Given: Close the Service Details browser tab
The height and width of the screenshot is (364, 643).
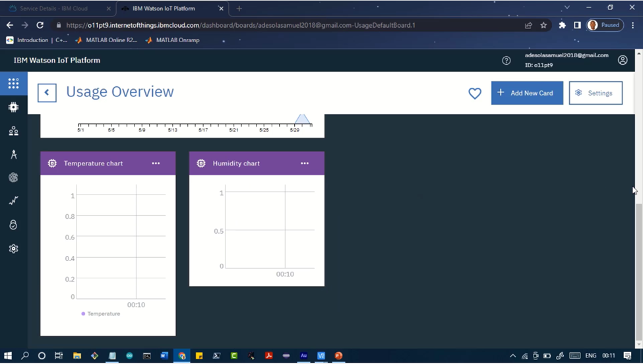Looking at the screenshot, I should pos(108,8).
